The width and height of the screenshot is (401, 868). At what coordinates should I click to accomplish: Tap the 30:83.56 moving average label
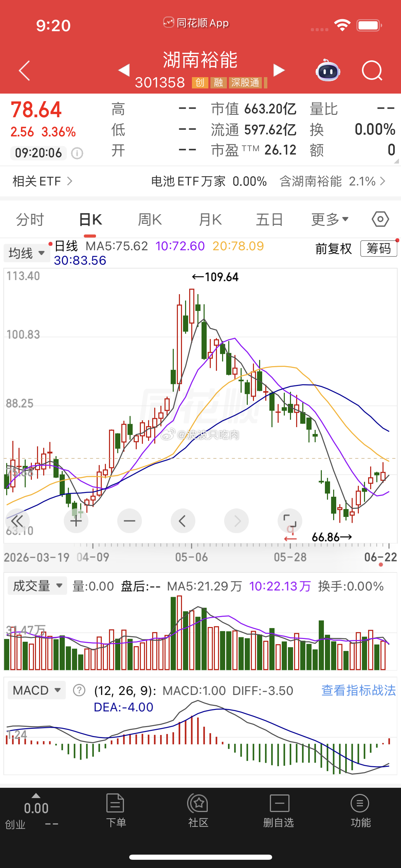point(80,261)
